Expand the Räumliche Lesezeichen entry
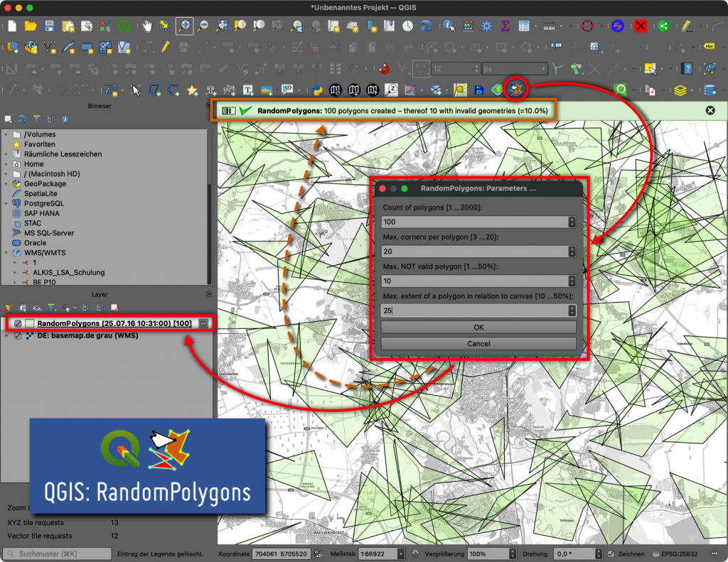The height and width of the screenshot is (562, 728). pyautogui.click(x=6, y=154)
